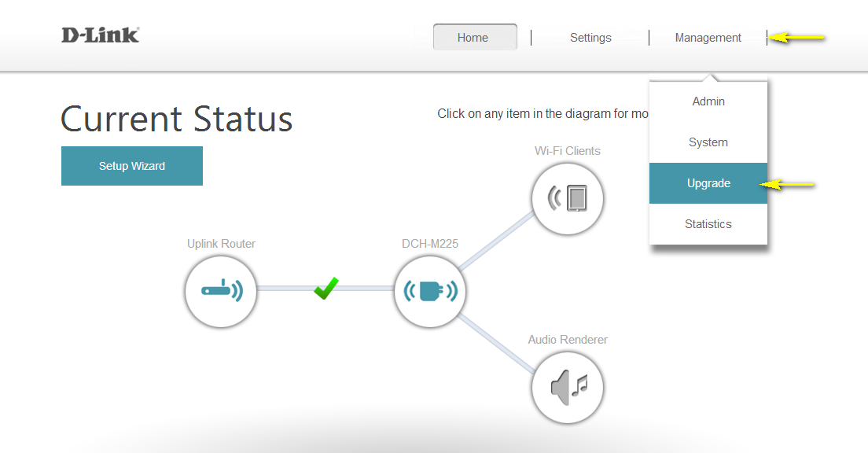This screenshot has width=868, height=453.
Task: Select the DCH-M225 extender icon
Action: 430,291
